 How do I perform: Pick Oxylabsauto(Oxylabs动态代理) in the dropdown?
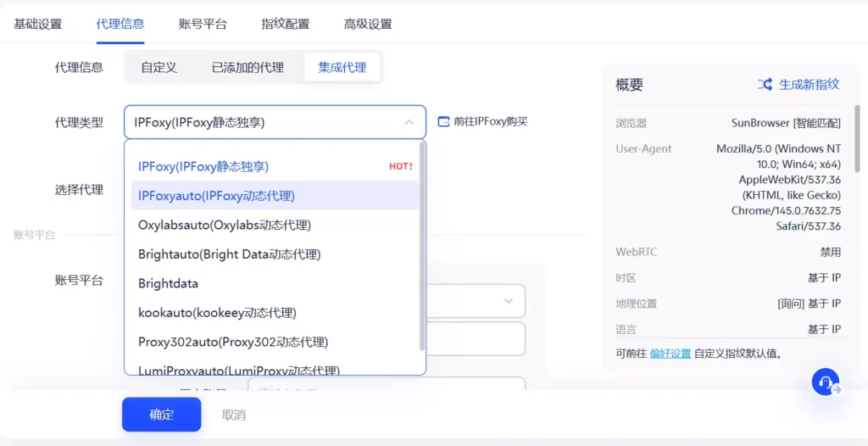click(225, 225)
